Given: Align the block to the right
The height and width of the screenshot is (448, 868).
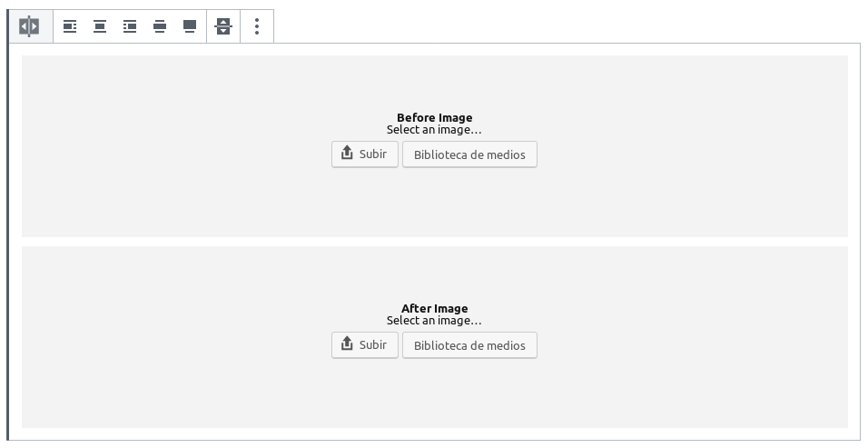Looking at the screenshot, I should [130, 26].
